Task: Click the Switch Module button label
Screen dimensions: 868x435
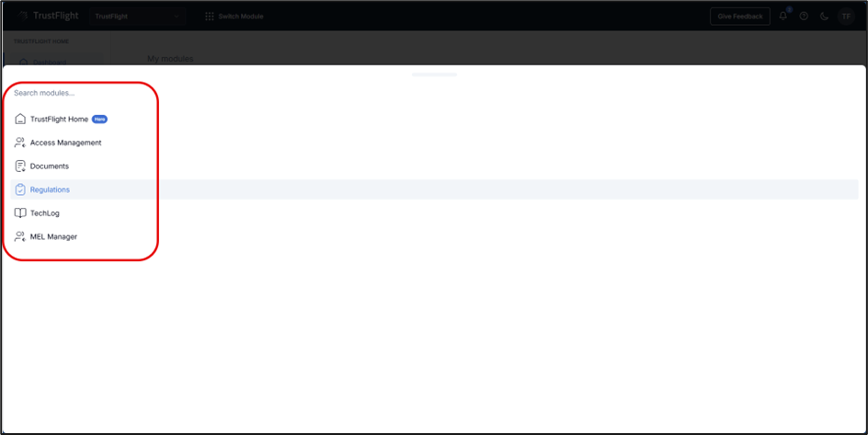Action: 241,16
